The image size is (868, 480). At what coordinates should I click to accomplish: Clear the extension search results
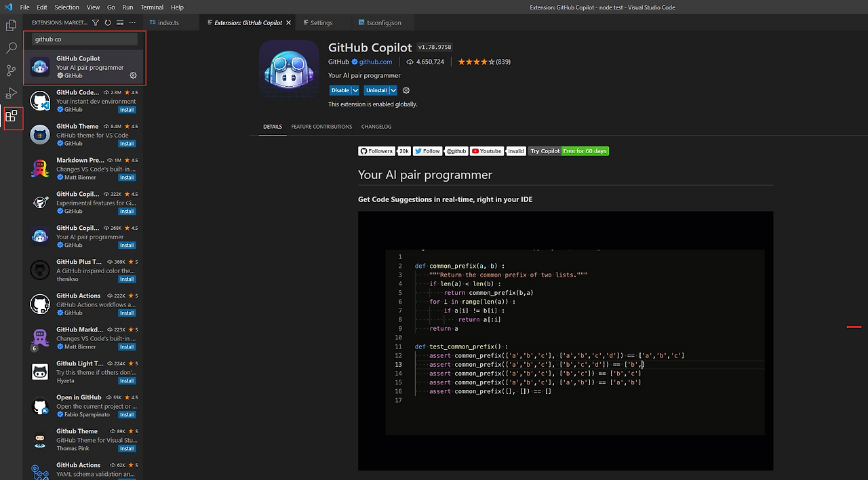coord(119,22)
